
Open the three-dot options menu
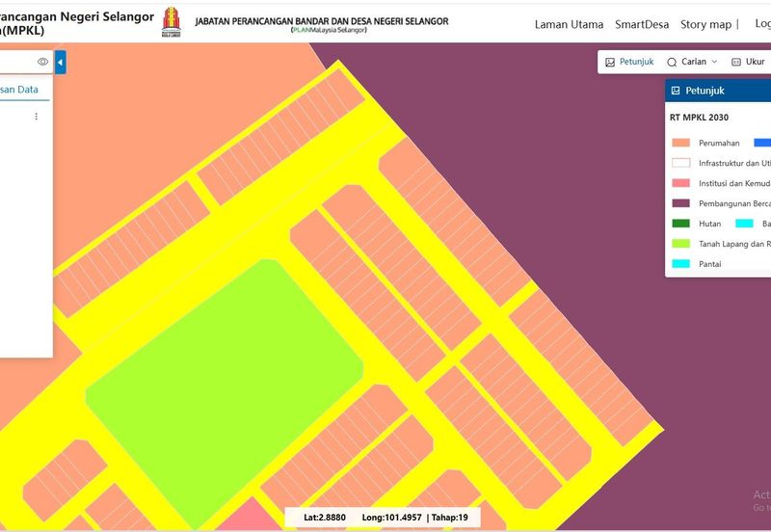coord(36,116)
